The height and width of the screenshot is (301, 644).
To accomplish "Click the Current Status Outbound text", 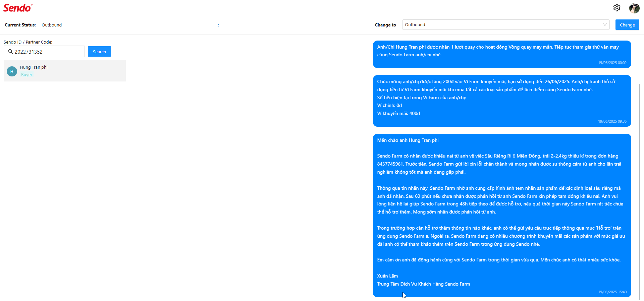I will click(x=52, y=25).
